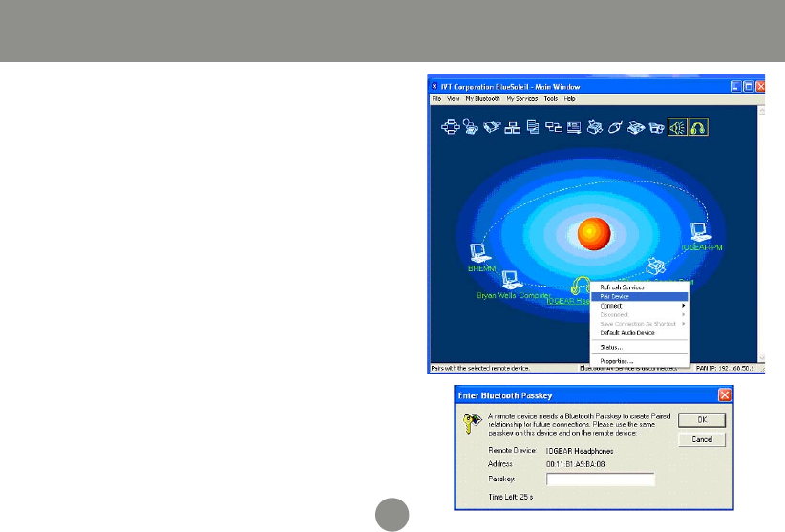Focus the Passkey input field
Viewport: 785px width, 532px height.
(601, 479)
